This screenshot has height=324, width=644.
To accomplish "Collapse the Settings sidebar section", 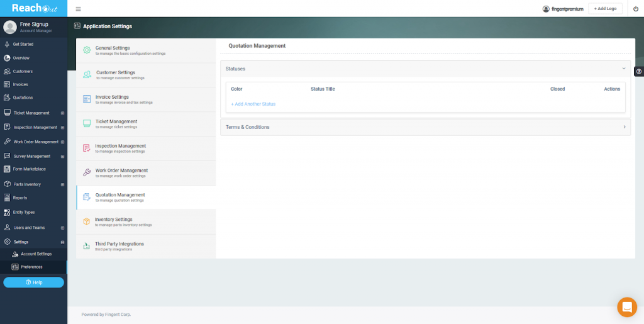I will pos(62,242).
